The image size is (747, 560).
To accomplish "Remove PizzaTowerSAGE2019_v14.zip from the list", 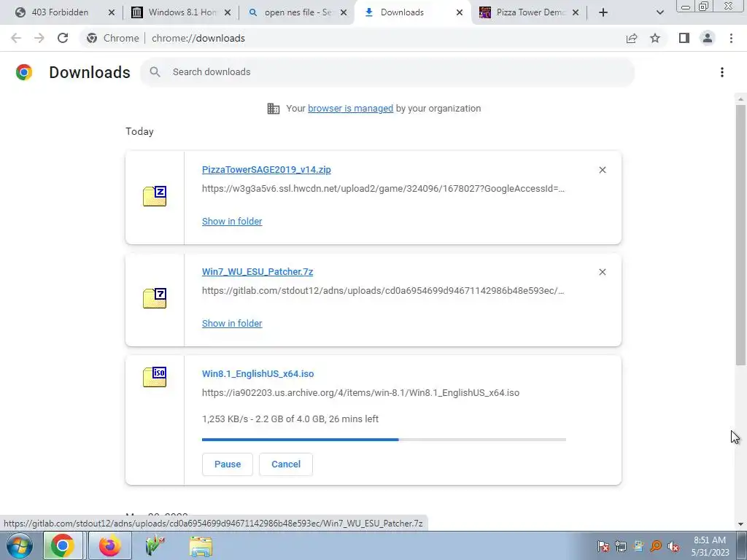I will (602, 170).
